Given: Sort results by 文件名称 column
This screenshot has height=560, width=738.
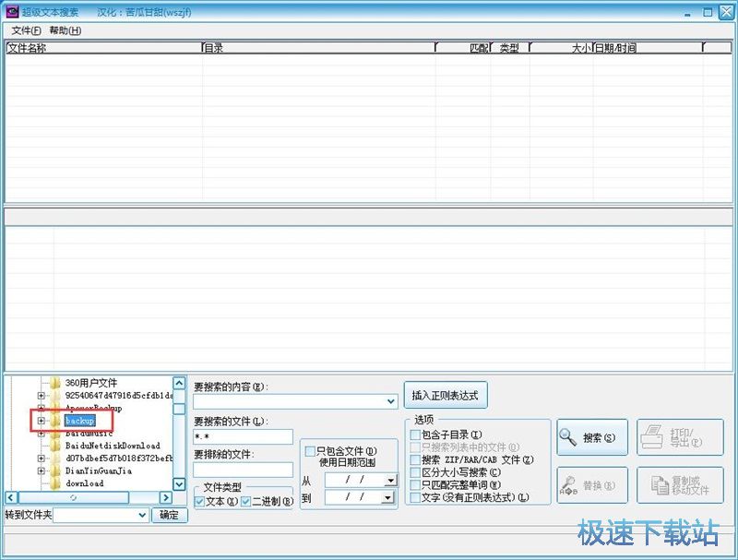Looking at the screenshot, I should 103,48.
